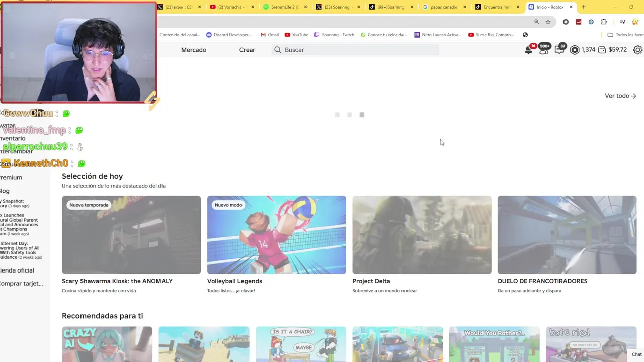Open friends icon with 500+ badge

point(544,50)
